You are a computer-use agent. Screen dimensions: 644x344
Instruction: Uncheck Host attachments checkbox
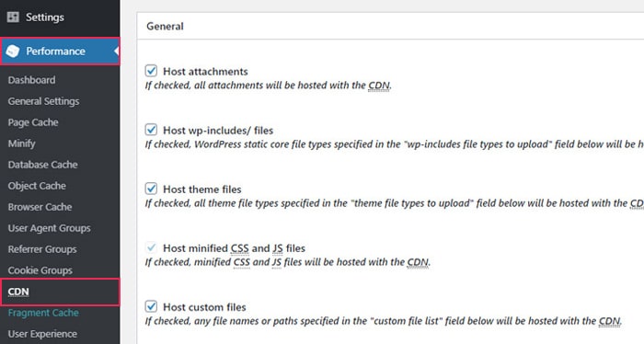[x=151, y=71]
